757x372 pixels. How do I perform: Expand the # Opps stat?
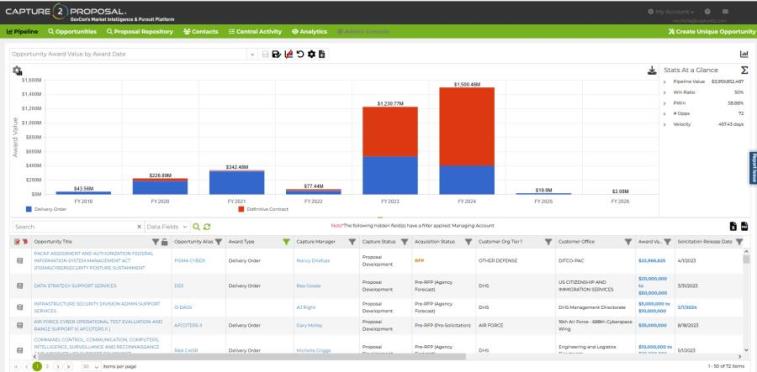665,113
